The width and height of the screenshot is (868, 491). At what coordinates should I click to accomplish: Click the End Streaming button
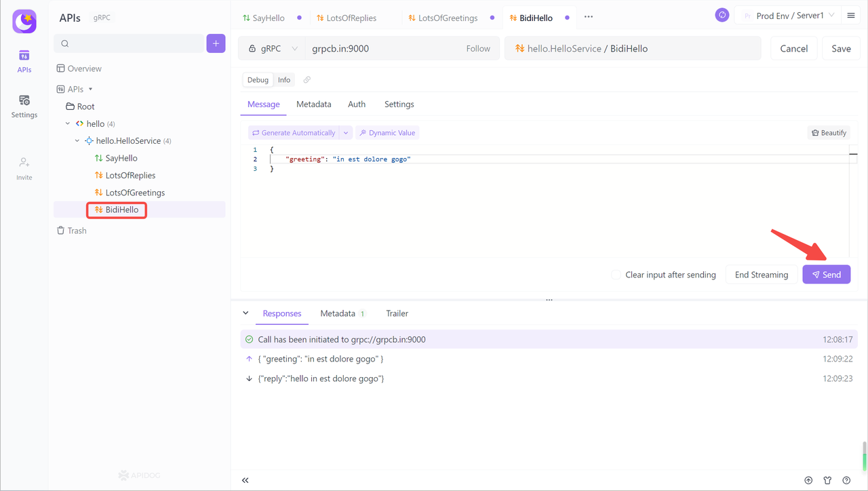(x=761, y=275)
